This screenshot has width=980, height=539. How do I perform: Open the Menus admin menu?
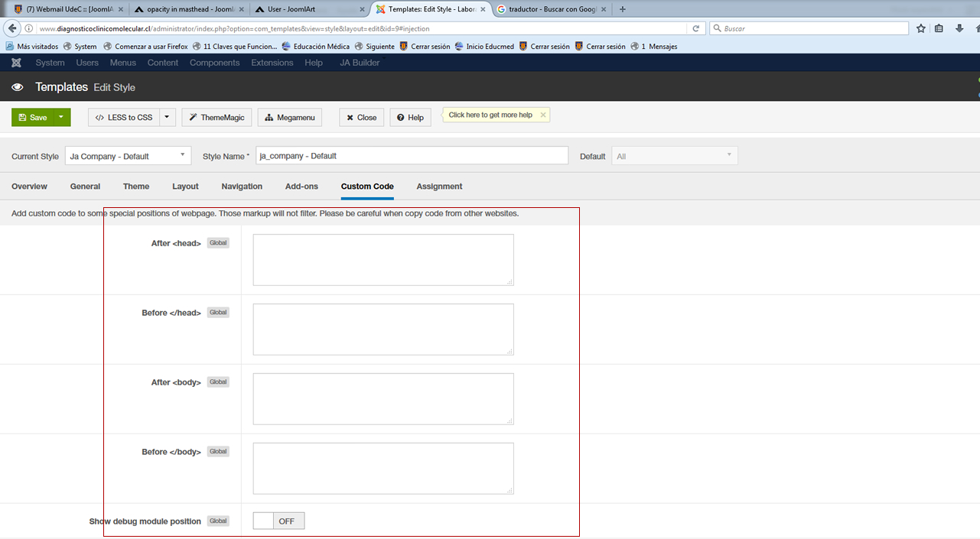(x=122, y=63)
